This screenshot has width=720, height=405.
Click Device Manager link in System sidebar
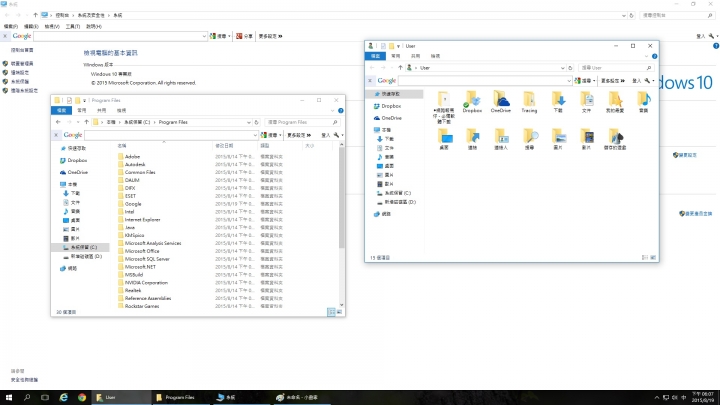click(x=22, y=63)
